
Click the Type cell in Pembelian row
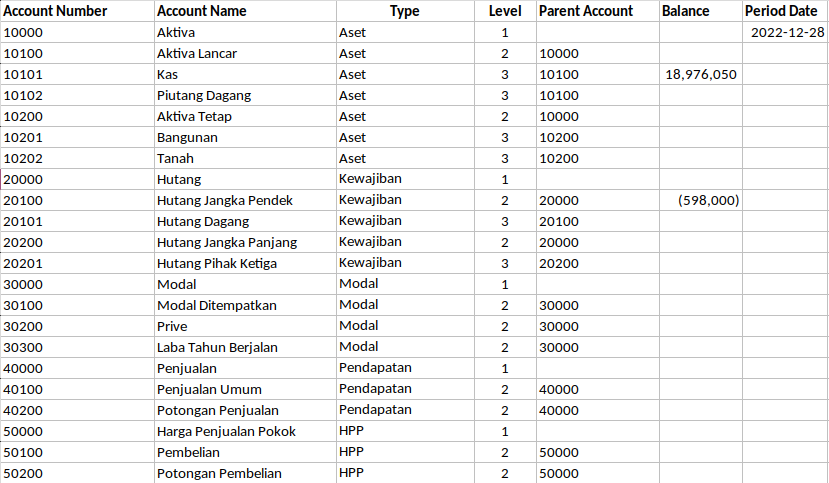tap(405, 452)
